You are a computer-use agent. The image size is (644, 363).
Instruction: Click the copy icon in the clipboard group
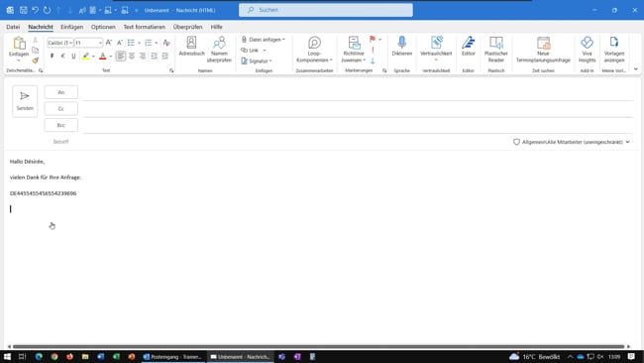click(x=36, y=51)
